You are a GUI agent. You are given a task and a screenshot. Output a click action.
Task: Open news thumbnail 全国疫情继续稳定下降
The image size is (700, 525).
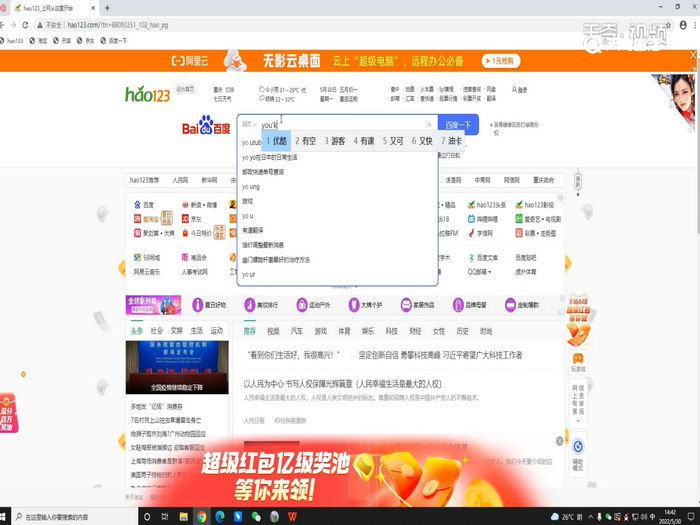click(177, 367)
